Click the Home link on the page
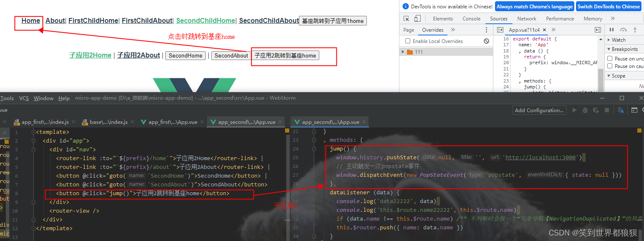This screenshot has height=241, width=644. click(x=31, y=20)
